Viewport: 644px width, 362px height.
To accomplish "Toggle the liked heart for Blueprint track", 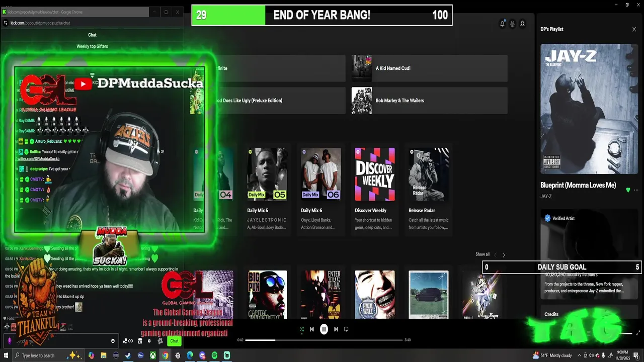I will pos(628,190).
